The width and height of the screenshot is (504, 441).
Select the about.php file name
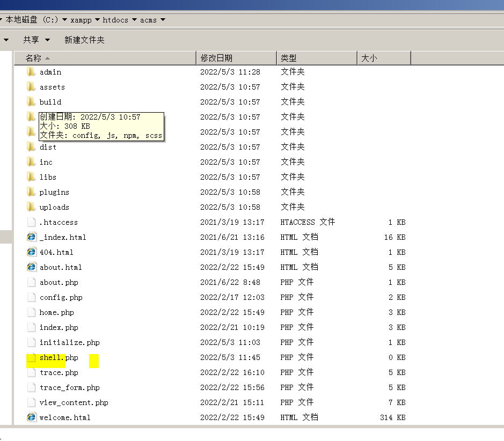pyautogui.click(x=59, y=282)
